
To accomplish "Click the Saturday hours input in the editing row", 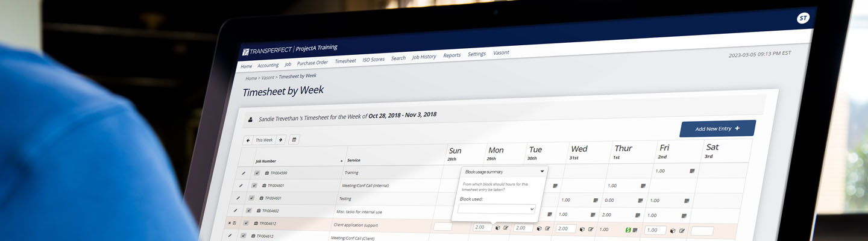I will click(702, 231).
